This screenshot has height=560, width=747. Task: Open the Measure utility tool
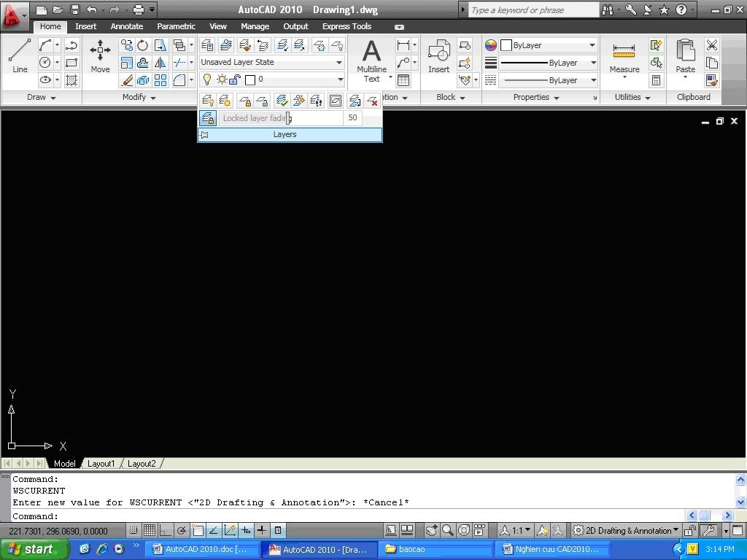(x=624, y=58)
